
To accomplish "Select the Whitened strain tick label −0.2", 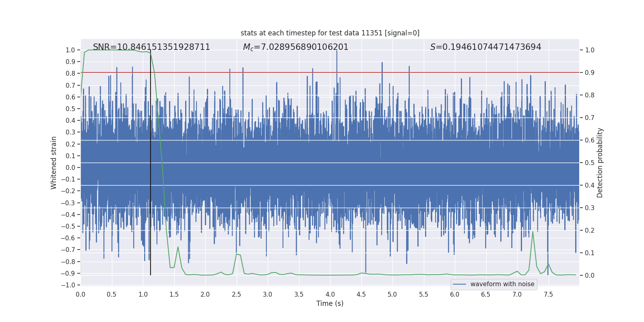I will point(68,191).
